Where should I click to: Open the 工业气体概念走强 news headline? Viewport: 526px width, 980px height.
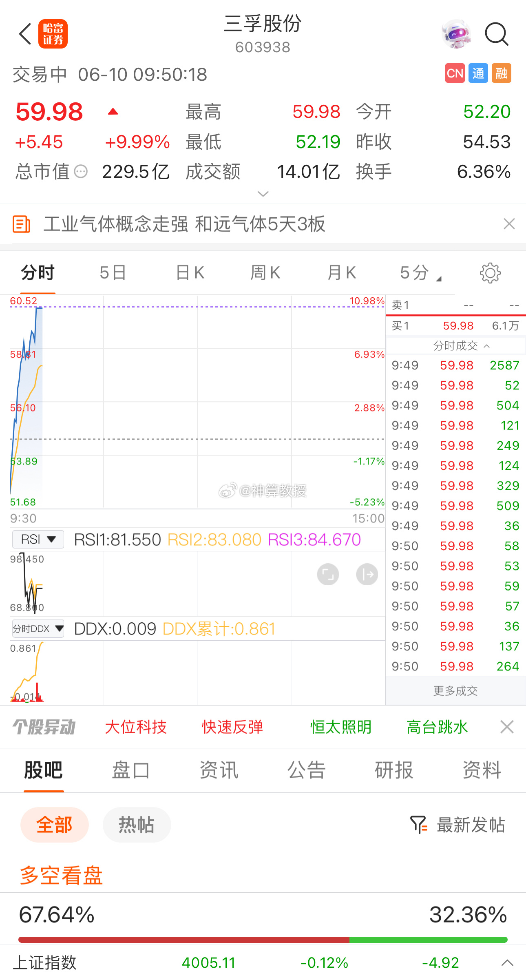point(184,224)
